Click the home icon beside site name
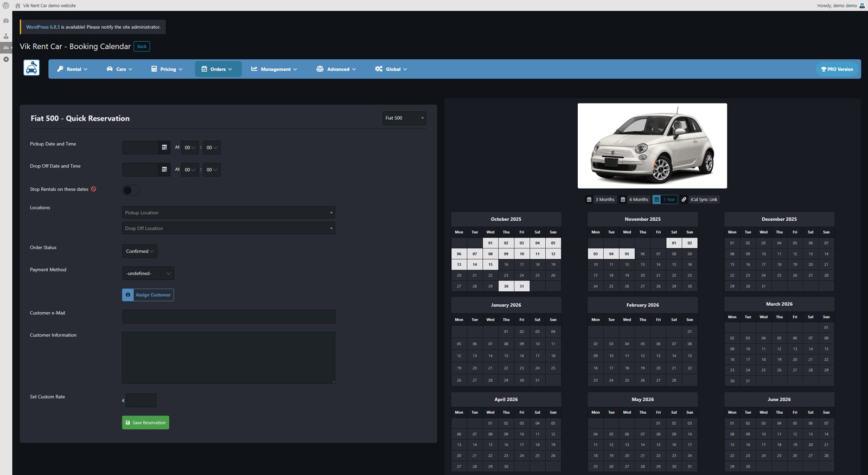 [x=18, y=5]
